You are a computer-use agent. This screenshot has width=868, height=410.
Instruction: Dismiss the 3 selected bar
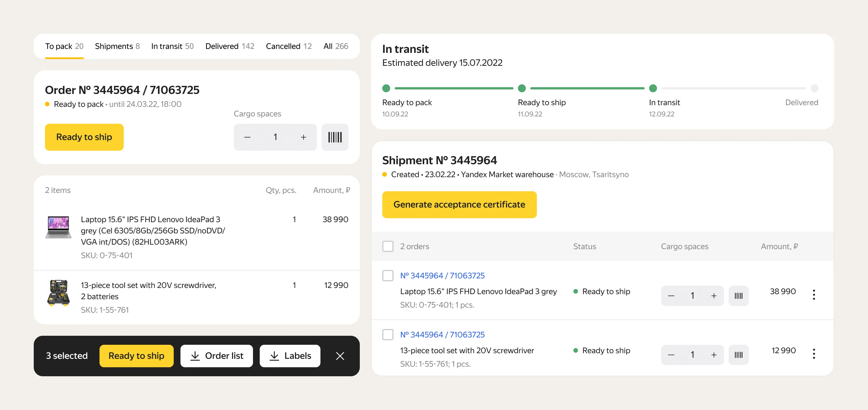coord(340,356)
